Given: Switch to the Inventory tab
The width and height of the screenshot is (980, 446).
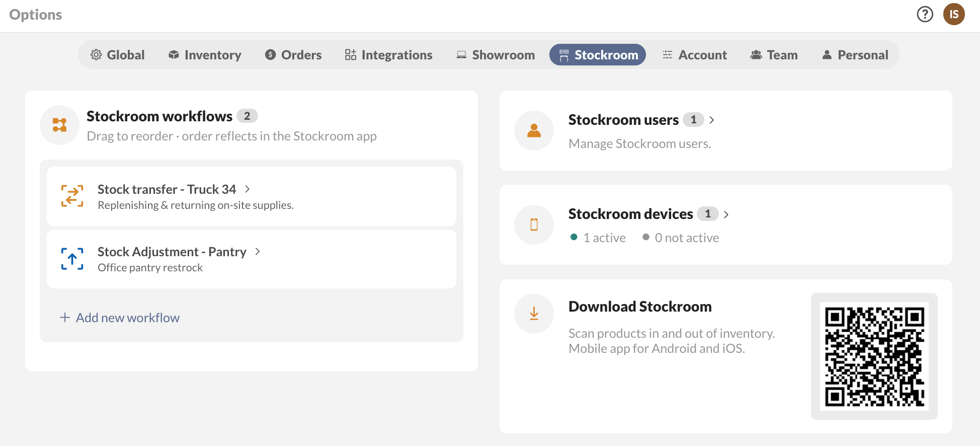Looking at the screenshot, I should pos(205,55).
